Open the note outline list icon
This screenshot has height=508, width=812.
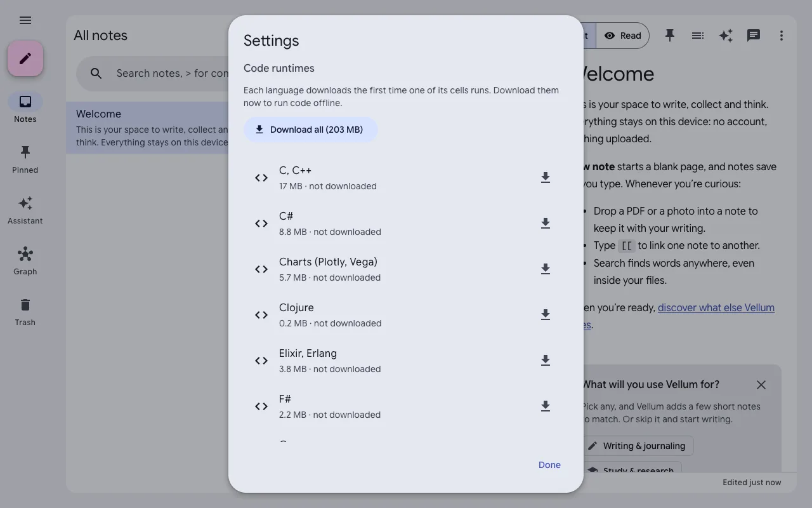click(x=698, y=36)
